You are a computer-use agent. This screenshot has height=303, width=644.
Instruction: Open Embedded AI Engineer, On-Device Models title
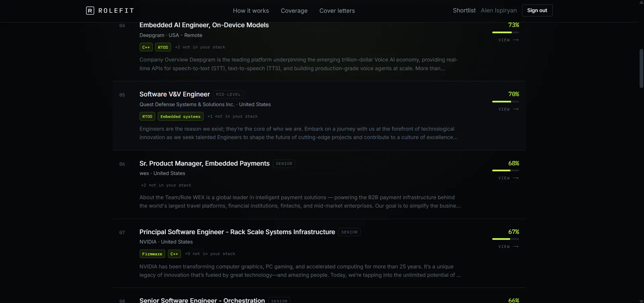[x=204, y=25]
